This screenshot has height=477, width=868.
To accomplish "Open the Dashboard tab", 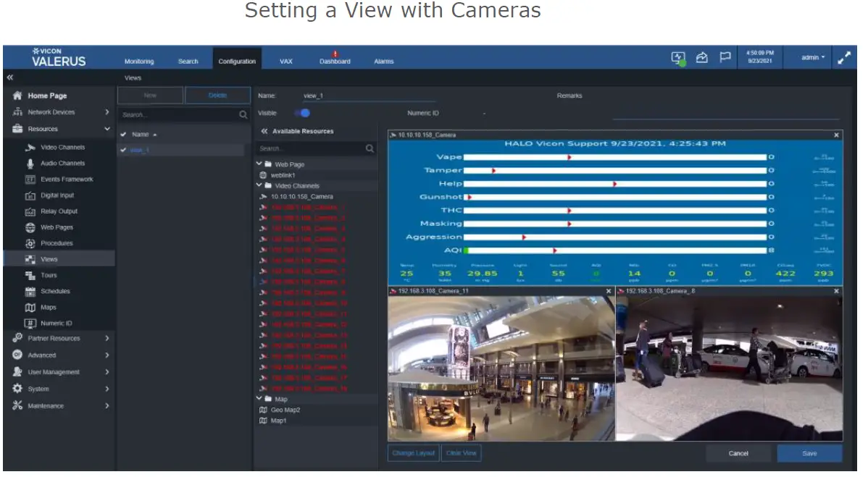I will (335, 62).
